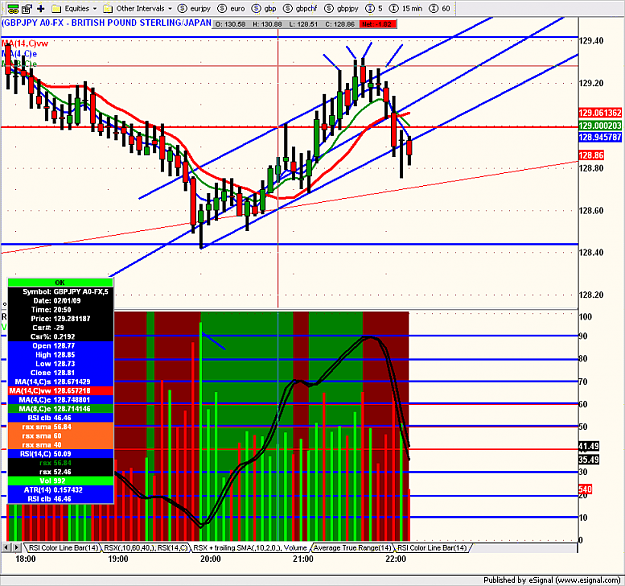
Task: Click the green OK header of data window
Action: [x=61, y=282]
